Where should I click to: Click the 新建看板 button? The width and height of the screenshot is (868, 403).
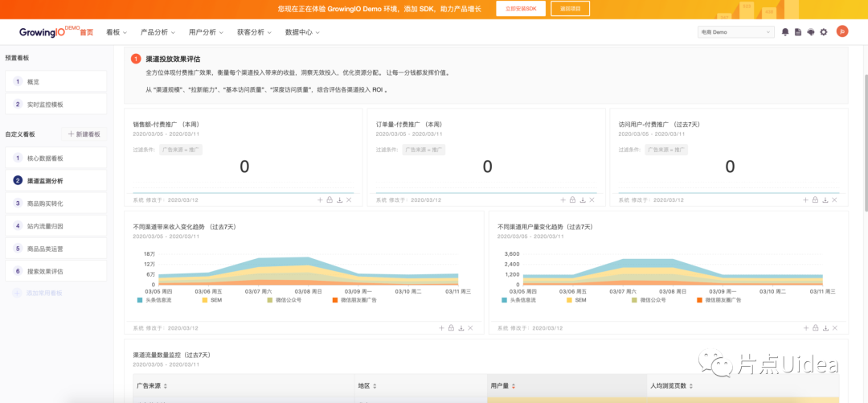[84, 134]
